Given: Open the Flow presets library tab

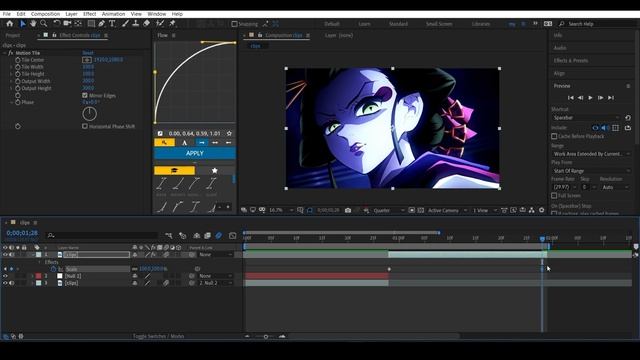Looking at the screenshot, I should tap(174, 171).
